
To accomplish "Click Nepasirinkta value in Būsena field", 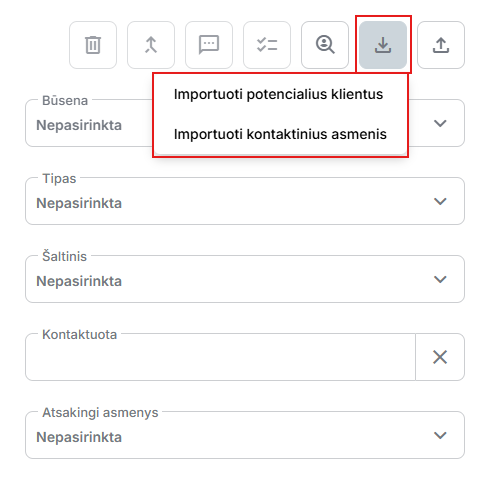I will (79, 125).
